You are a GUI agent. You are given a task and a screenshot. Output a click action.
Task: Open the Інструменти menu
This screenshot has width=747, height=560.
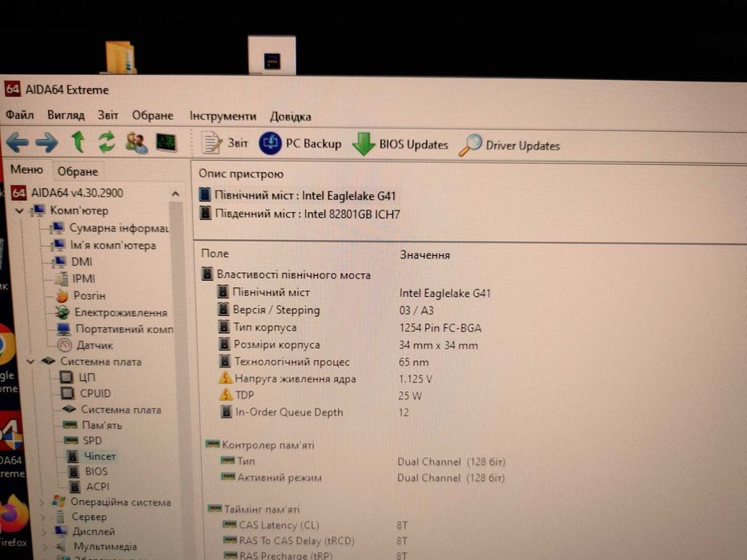223,116
